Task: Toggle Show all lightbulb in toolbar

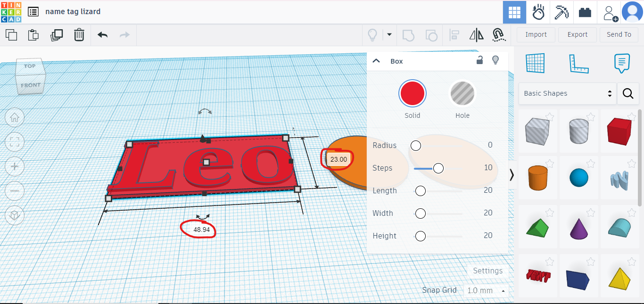Action: 372,34
